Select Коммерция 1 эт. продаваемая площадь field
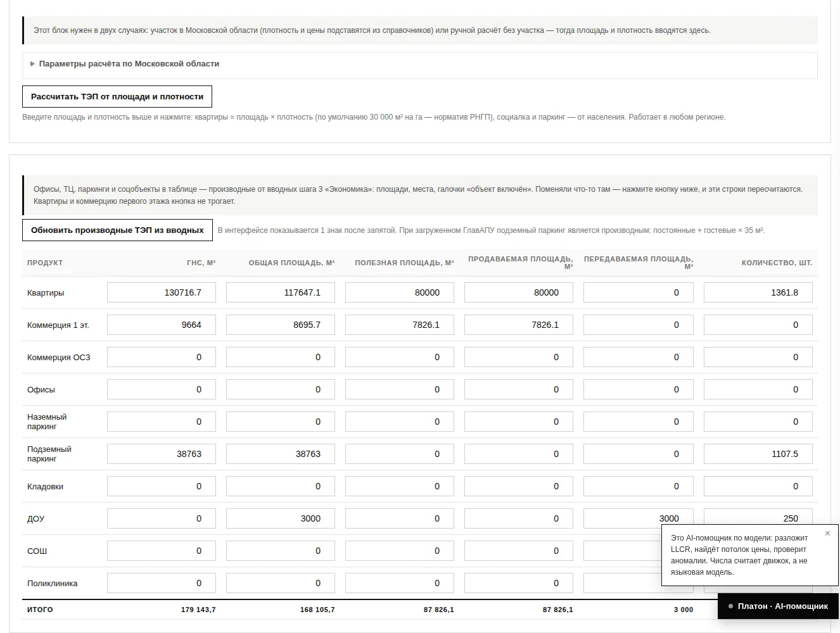Image resolution: width=840 pixels, height=633 pixels. pyautogui.click(x=519, y=325)
